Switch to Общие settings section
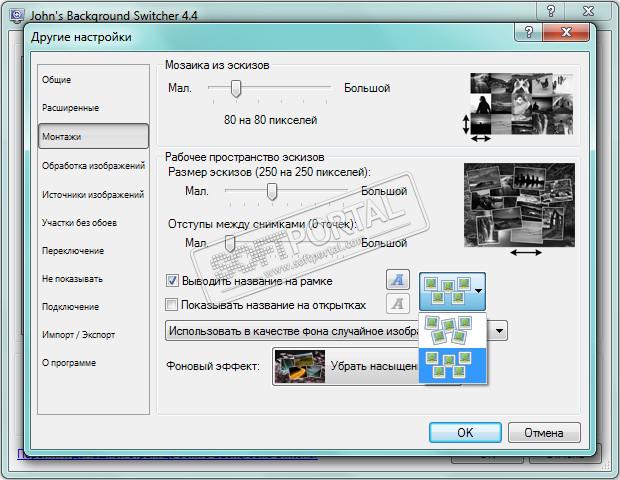 tap(57, 80)
